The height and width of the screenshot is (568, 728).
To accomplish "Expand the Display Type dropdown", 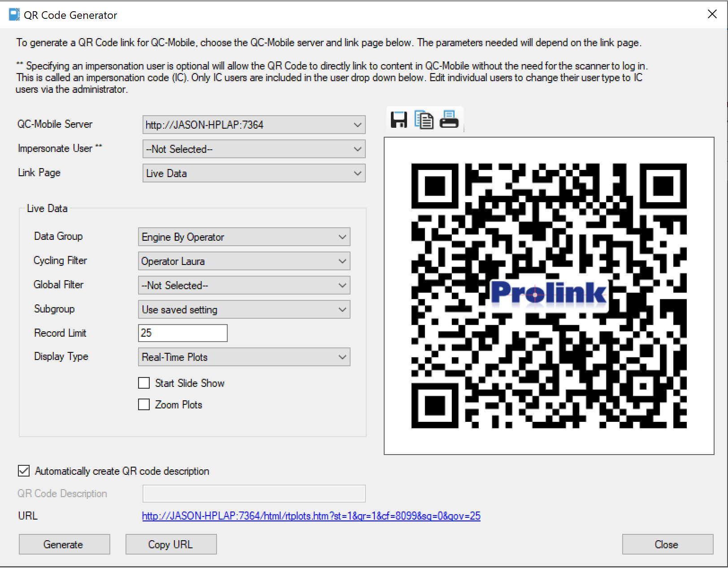I will click(x=244, y=357).
